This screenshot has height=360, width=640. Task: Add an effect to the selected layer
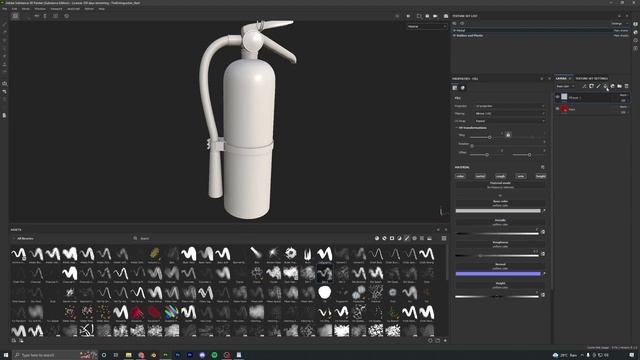tap(584, 86)
